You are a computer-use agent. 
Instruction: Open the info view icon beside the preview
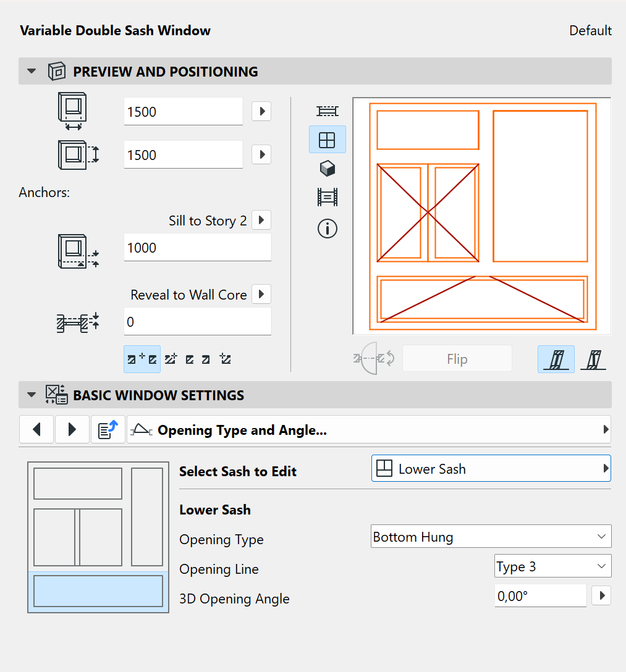tap(327, 229)
